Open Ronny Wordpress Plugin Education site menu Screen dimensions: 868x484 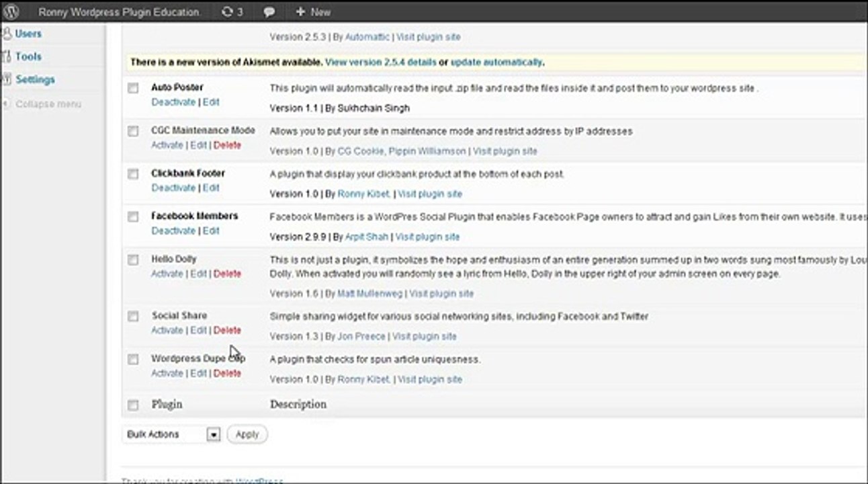pyautogui.click(x=119, y=12)
